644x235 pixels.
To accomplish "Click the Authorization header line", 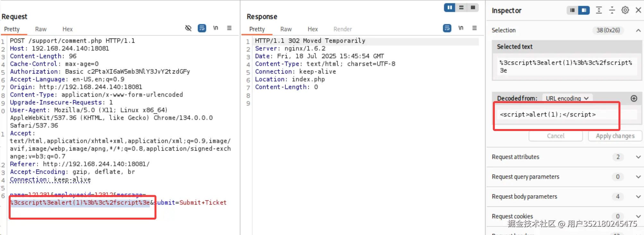I will point(100,72).
